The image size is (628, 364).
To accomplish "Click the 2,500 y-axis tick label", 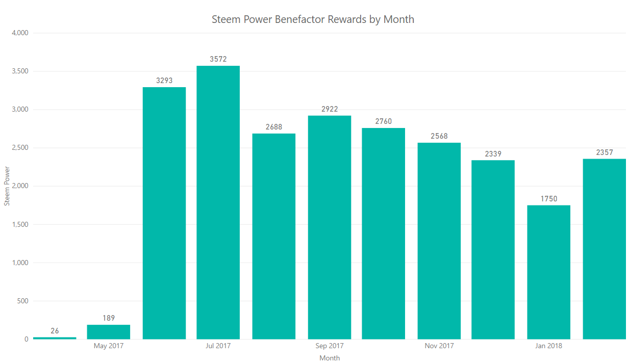I will click(x=20, y=148).
